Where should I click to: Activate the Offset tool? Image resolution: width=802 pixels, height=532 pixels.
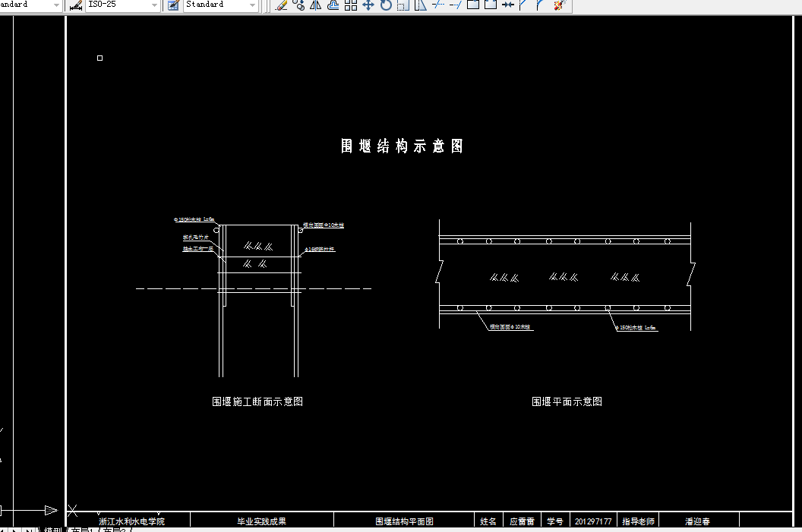point(333,5)
